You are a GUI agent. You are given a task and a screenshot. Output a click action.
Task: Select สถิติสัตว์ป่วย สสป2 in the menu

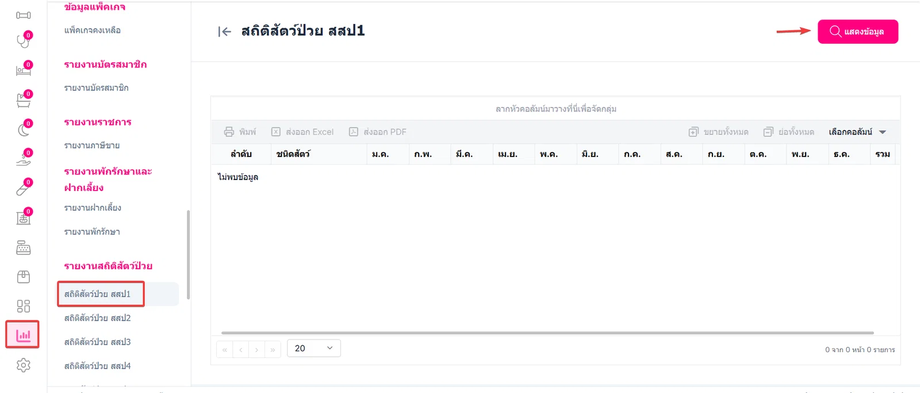97,319
